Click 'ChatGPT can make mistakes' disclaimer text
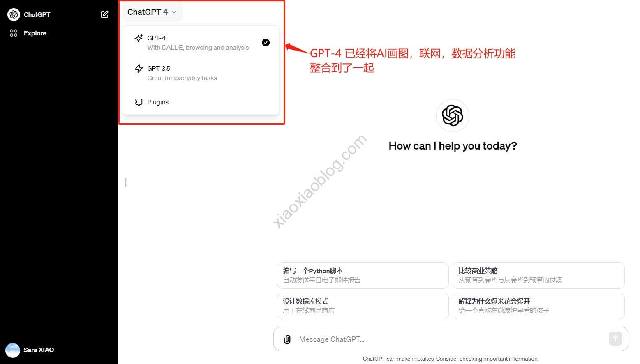This screenshot has height=364, width=640. pyautogui.click(x=451, y=359)
